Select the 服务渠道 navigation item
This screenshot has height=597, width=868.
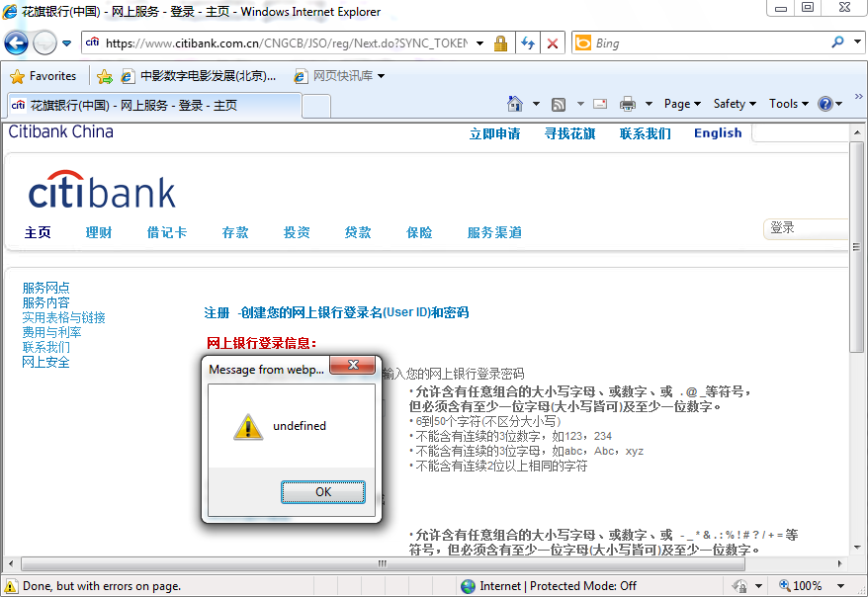click(x=494, y=232)
